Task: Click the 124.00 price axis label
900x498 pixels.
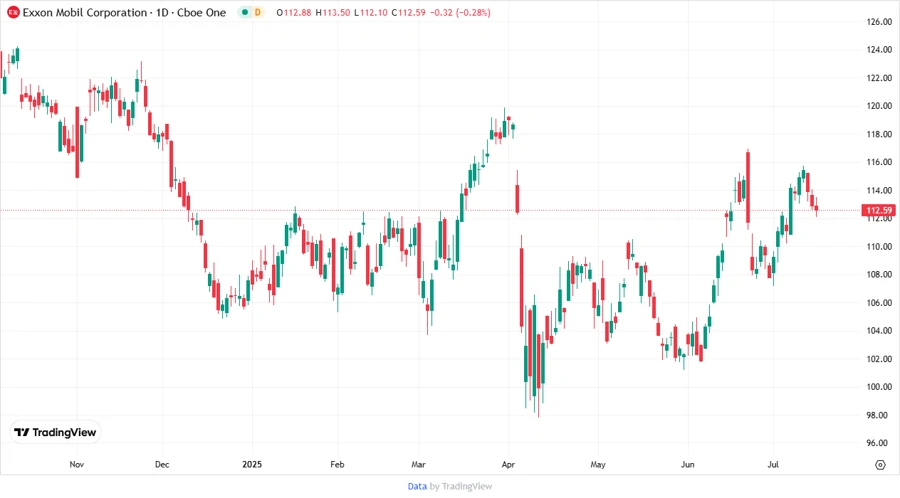Action: [879, 50]
